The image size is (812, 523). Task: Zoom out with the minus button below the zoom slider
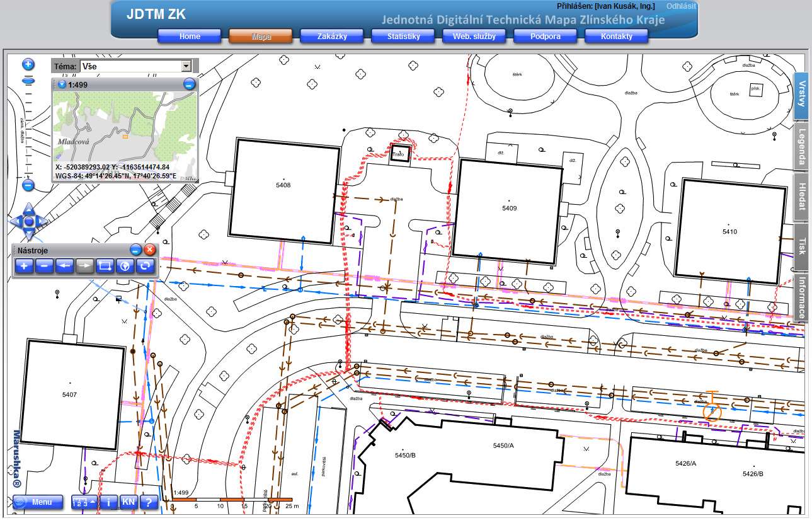[x=27, y=185]
